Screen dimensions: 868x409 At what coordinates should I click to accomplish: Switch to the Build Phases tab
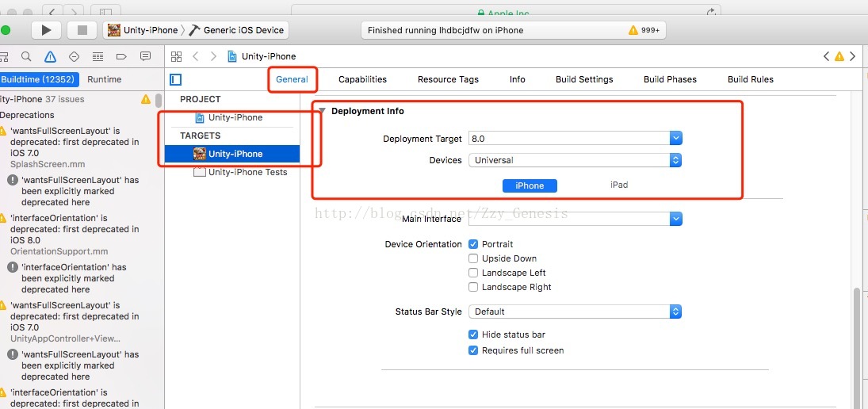click(670, 79)
